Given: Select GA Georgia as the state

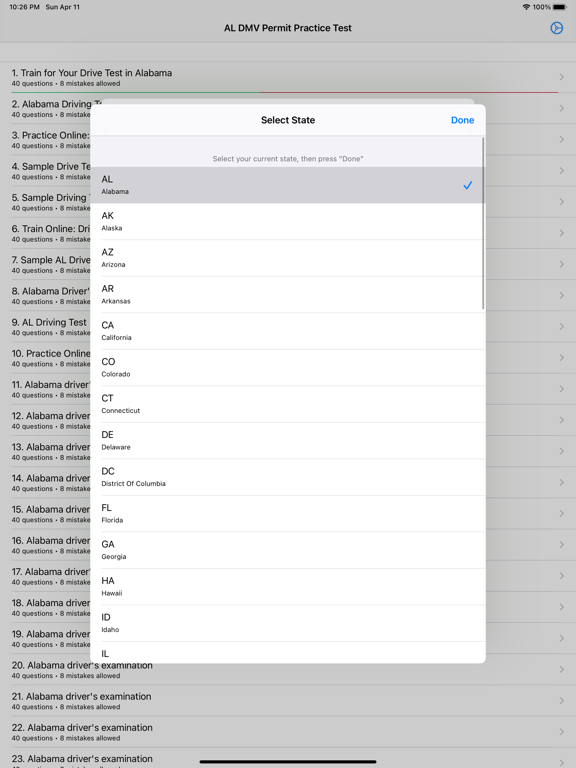Looking at the screenshot, I should point(288,550).
